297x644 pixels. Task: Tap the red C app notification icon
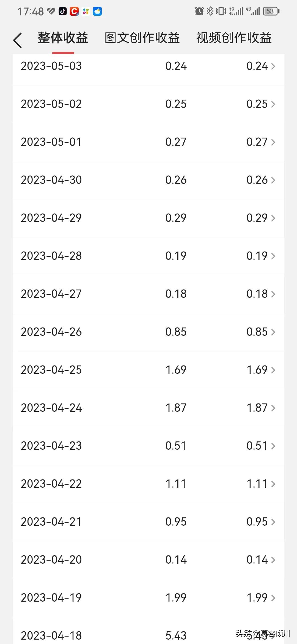[x=74, y=11]
